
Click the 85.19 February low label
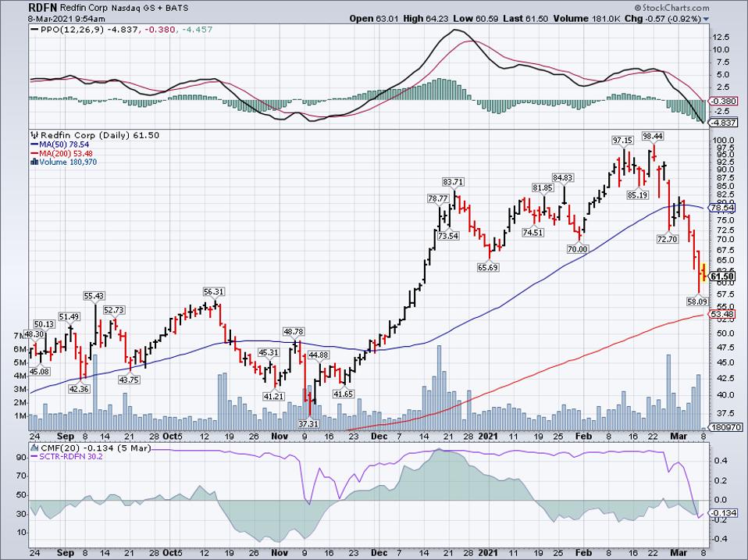coord(637,194)
